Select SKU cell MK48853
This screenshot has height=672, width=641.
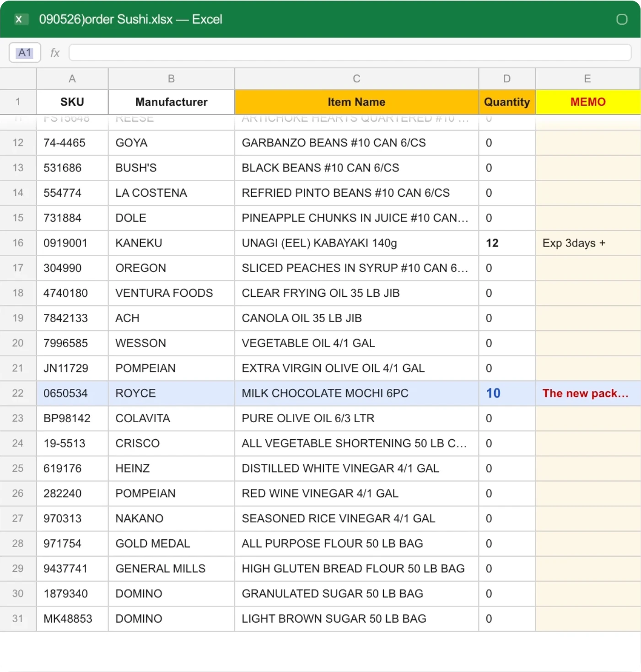(72, 619)
